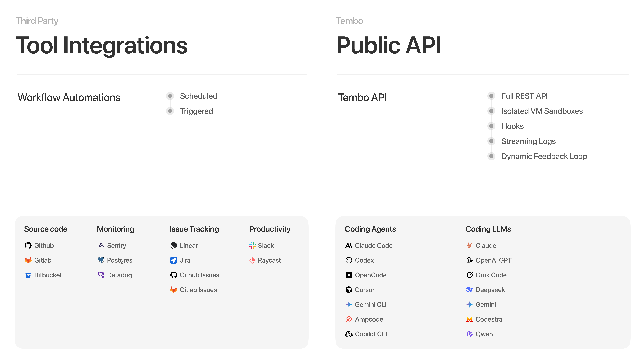Image resolution: width=644 pixels, height=362 pixels.
Task: Click the Deepseek whale icon
Action: point(469,290)
